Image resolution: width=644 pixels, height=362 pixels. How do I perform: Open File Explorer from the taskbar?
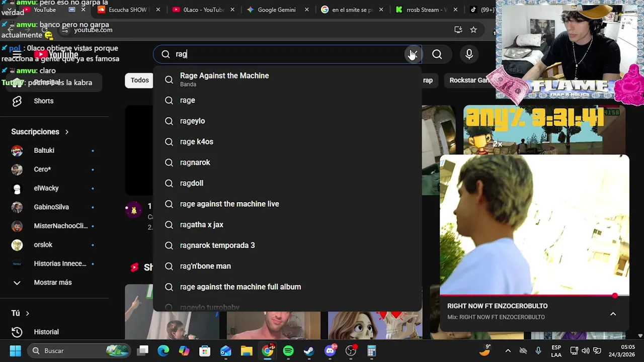(247, 350)
